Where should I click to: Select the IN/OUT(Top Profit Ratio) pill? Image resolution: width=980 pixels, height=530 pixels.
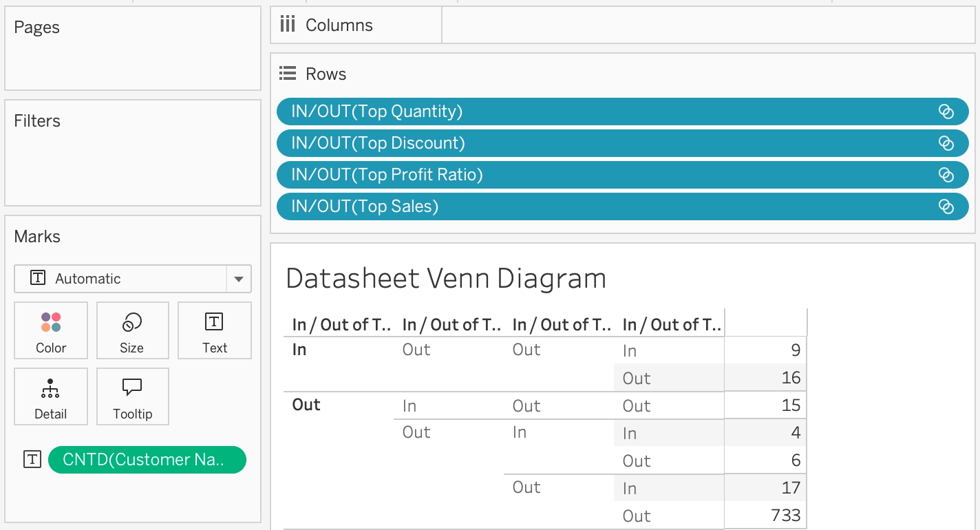click(387, 175)
